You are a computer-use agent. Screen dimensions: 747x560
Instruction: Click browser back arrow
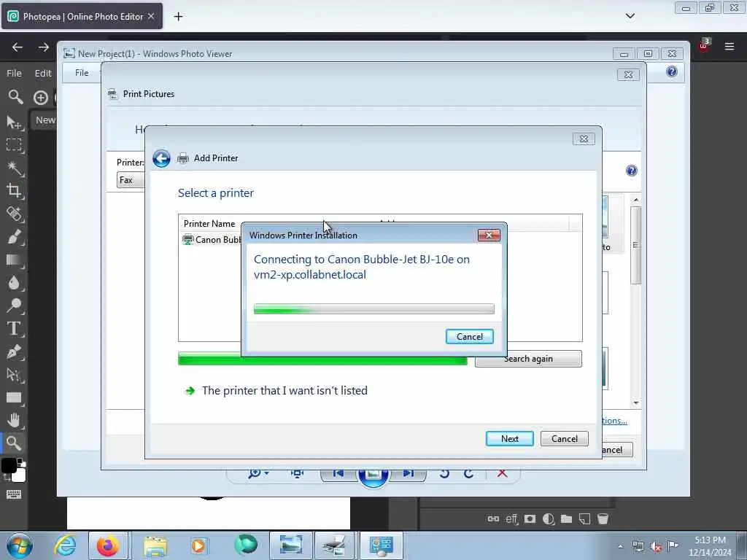18,47
